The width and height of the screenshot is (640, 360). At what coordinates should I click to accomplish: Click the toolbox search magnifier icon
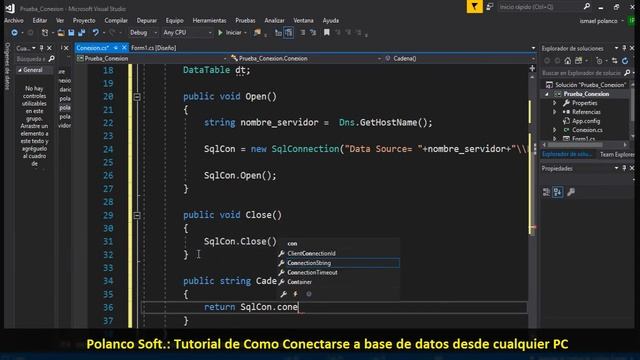click(51, 59)
